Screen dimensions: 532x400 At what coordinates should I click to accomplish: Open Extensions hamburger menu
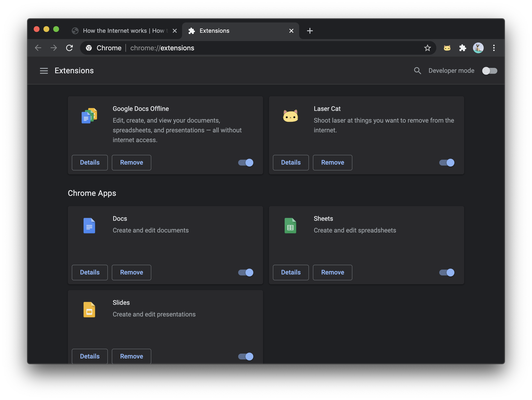coord(43,70)
